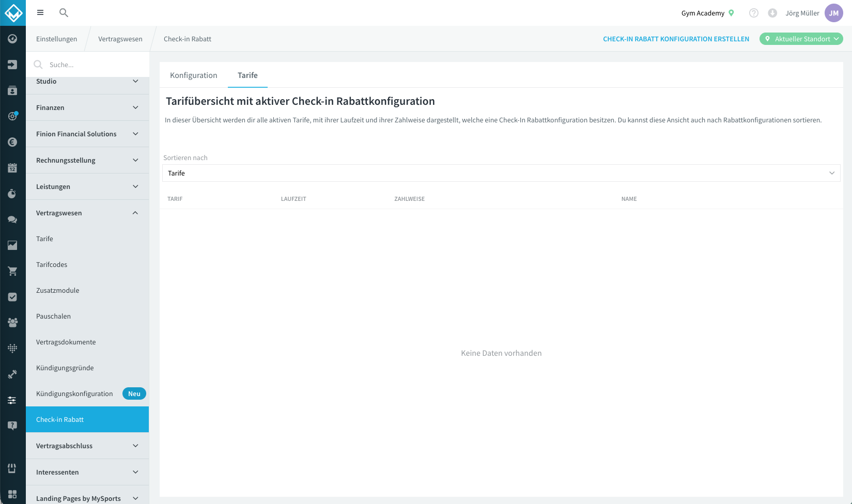
Task: Open the group of people icon in left rail
Action: [12, 323]
